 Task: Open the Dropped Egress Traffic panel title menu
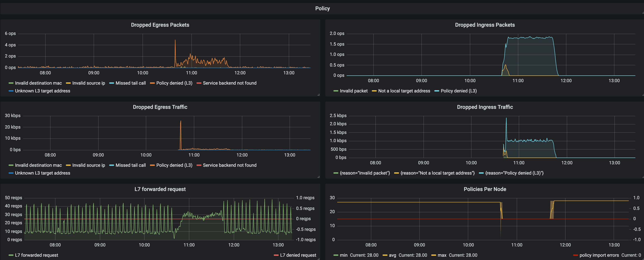pyautogui.click(x=160, y=107)
